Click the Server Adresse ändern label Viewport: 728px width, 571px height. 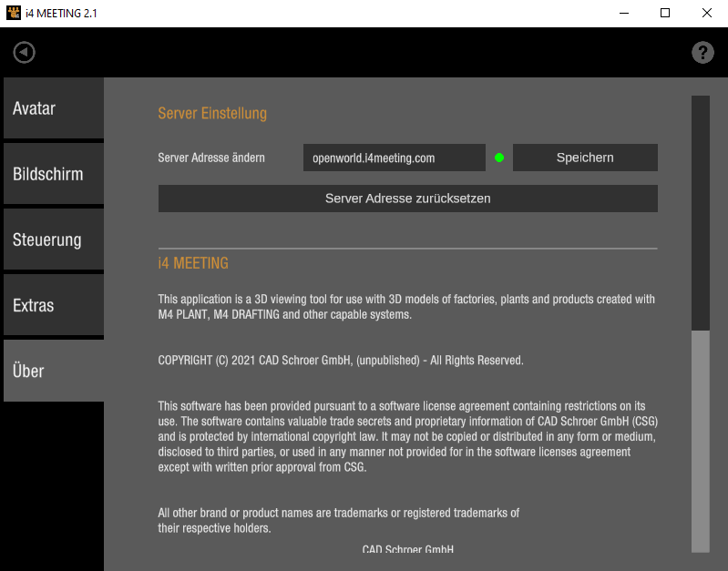pos(211,158)
